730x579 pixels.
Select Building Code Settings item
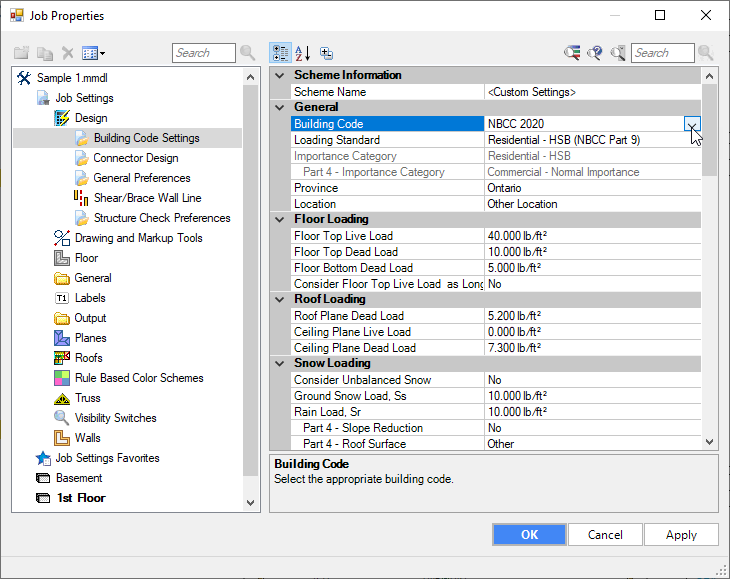pyautogui.click(x=146, y=138)
